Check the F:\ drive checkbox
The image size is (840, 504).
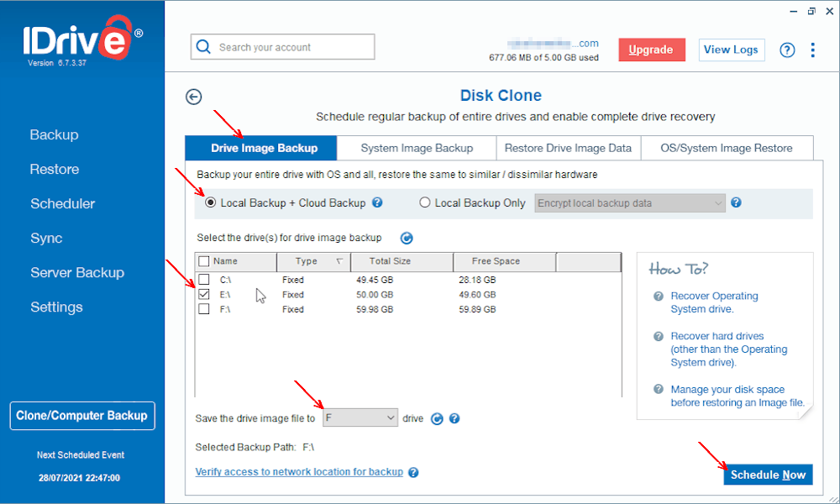coord(203,309)
